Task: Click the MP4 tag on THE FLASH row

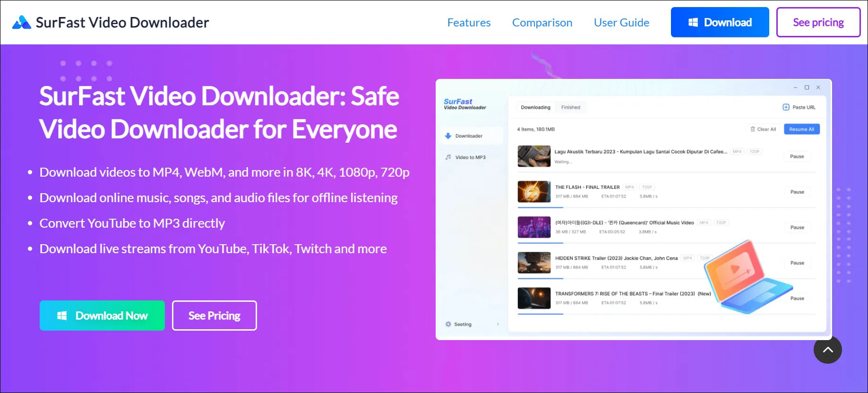Action: (629, 187)
